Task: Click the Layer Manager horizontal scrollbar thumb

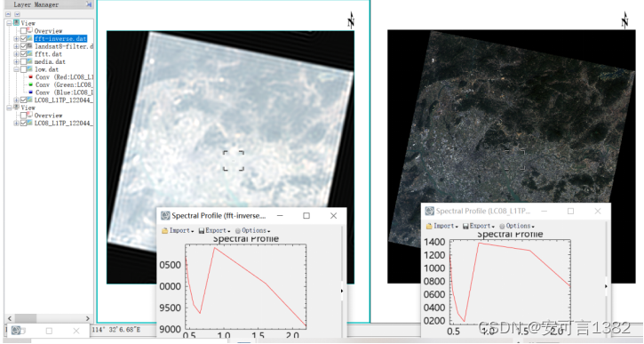Action: [26, 318]
